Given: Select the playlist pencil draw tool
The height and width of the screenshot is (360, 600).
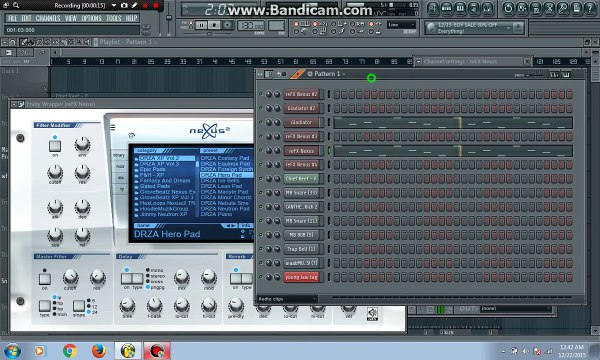Looking at the screenshot, I should [24, 42].
